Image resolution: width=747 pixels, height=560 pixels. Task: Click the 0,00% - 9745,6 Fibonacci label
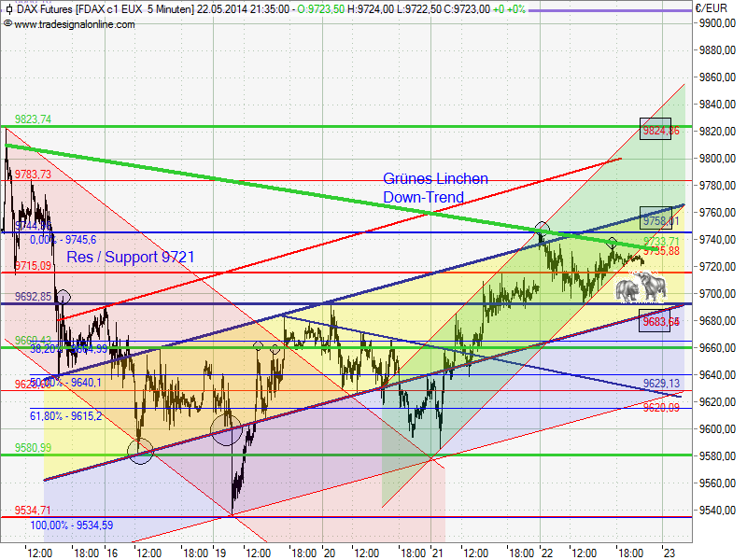63,240
